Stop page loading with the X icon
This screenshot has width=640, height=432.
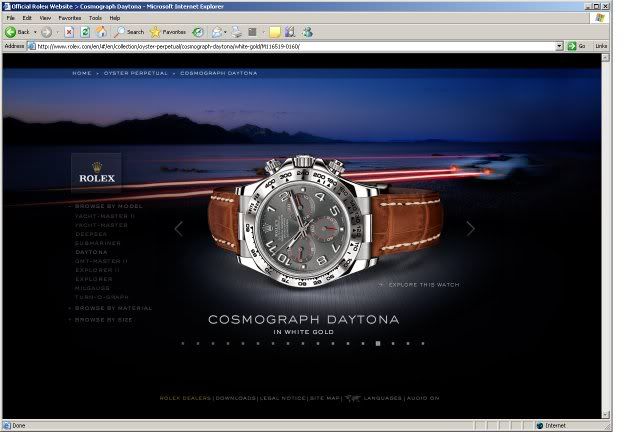[69, 32]
